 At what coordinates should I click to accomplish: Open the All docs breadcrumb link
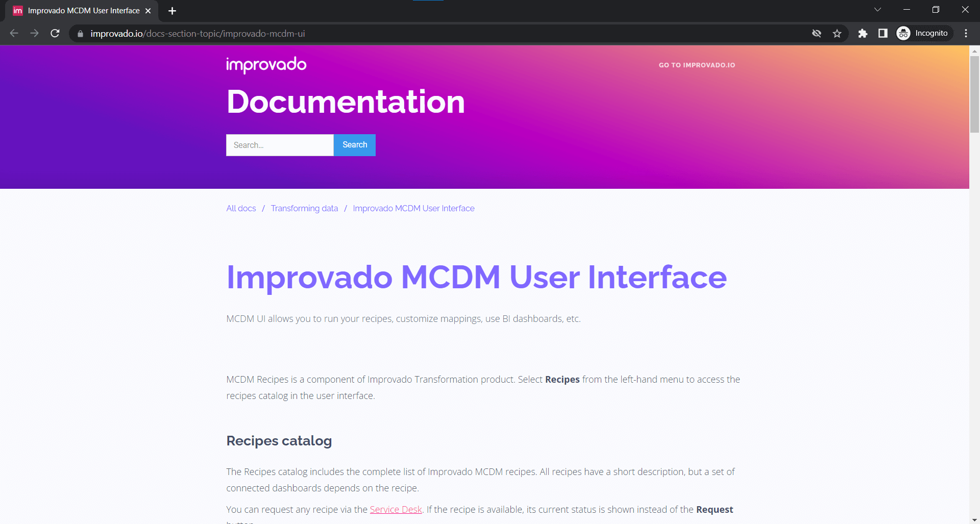tap(241, 208)
